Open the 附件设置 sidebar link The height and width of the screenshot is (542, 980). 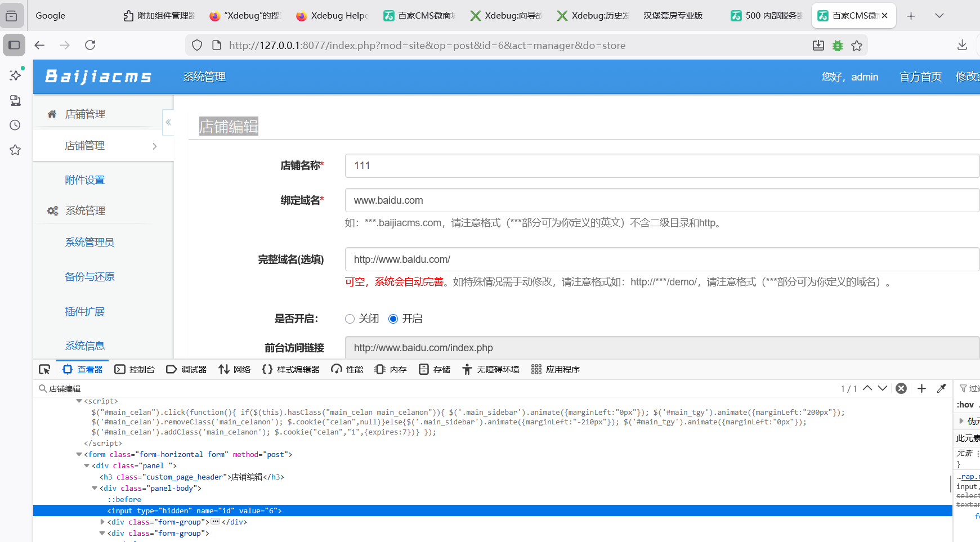pyautogui.click(x=84, y=180)
